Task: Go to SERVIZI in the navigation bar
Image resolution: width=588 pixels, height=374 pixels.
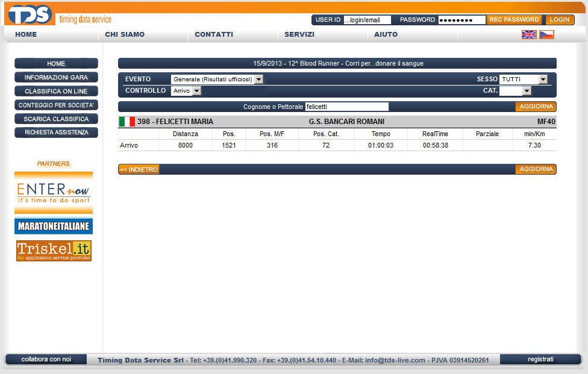Action: pyautogui.click(x=299, y=34)
